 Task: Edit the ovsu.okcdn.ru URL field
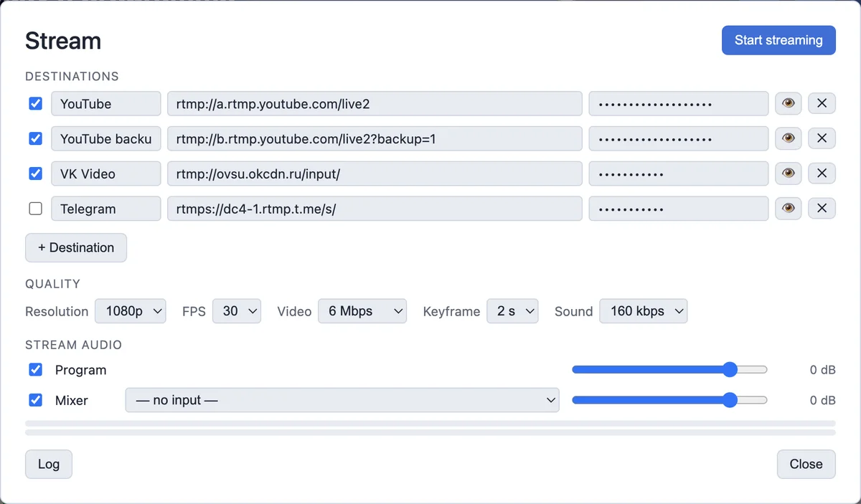375,173
